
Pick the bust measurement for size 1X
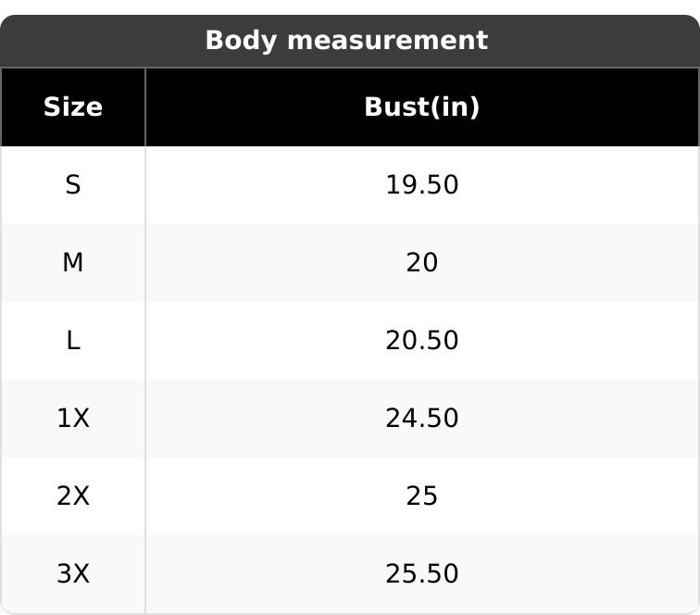click(x=421, y=419)
